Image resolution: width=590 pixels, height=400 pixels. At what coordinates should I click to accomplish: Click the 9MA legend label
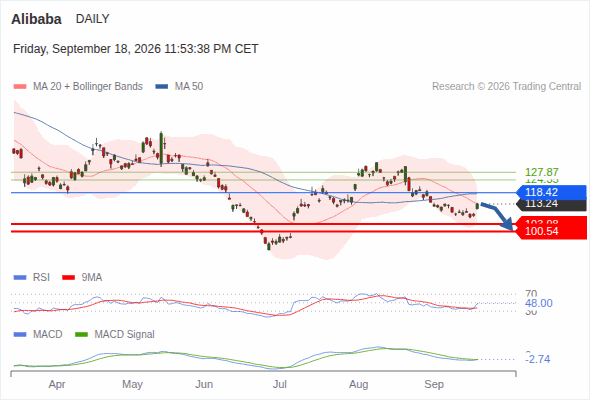pos(92,278)
